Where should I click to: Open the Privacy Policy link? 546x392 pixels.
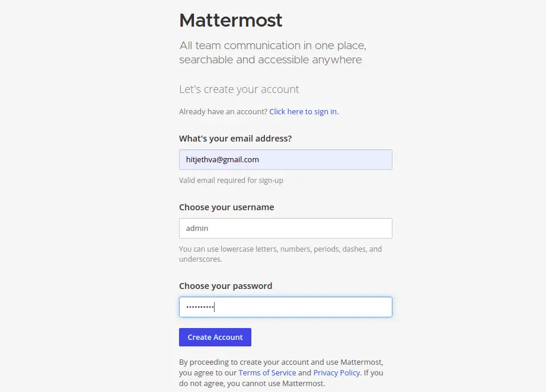[x=336, y=372]
